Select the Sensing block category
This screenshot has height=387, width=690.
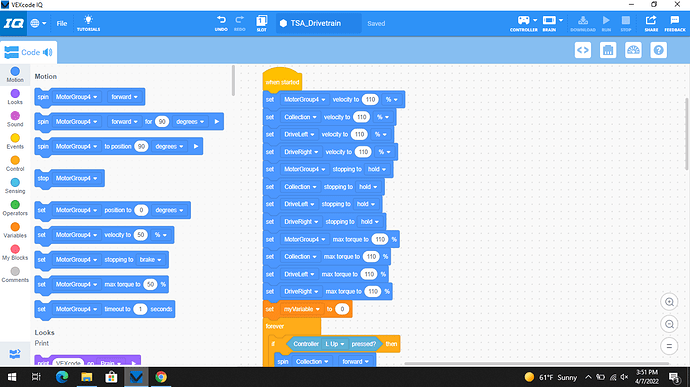click(15, 186)
